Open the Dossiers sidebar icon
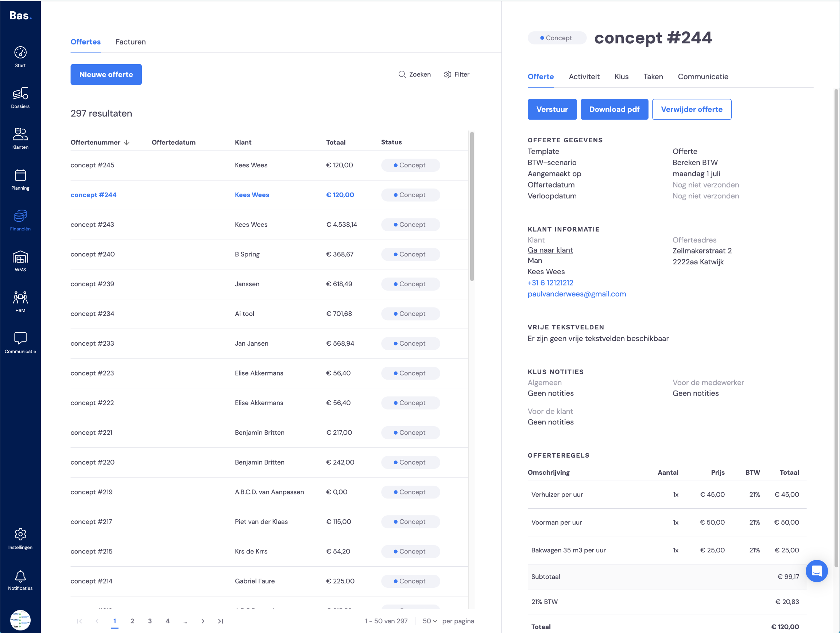Screen dimensions: 840x633 [20, 93]
